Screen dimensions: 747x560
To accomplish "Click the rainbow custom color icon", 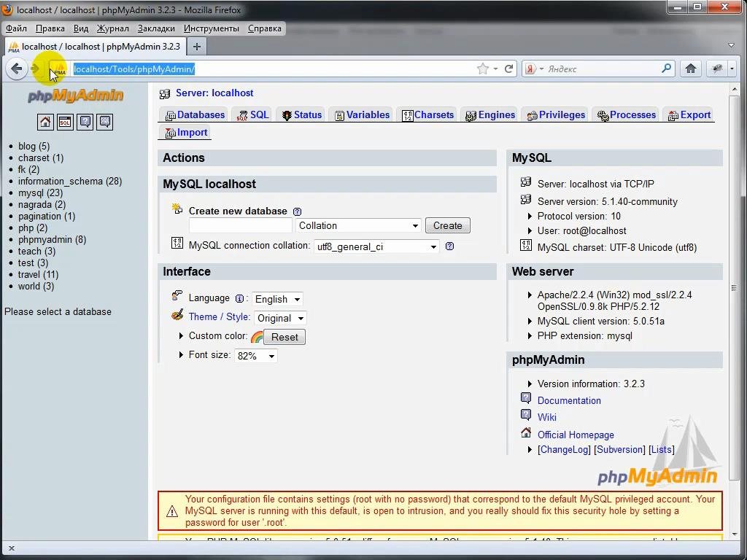I will point(257,337).
